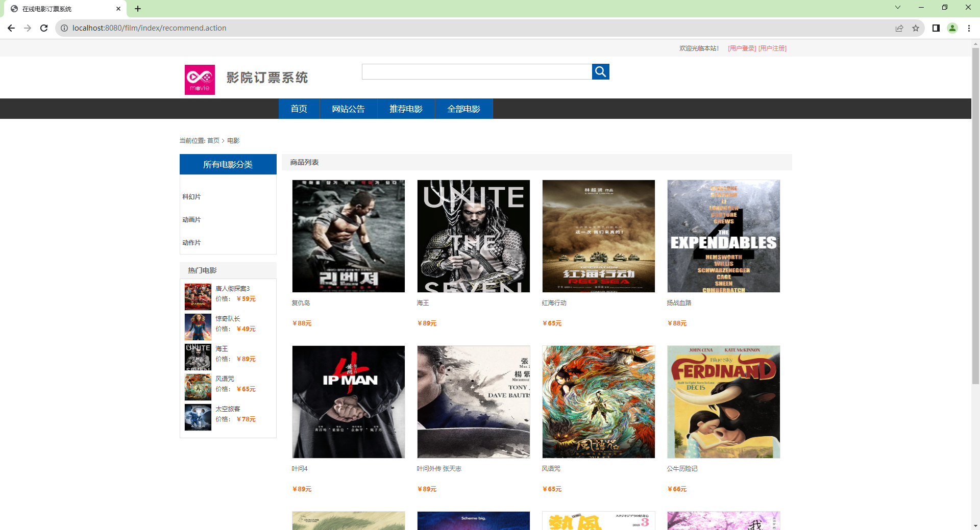
Task: Open 太空旅客 thumbnail in hot movies
Action: pos(198,417)
